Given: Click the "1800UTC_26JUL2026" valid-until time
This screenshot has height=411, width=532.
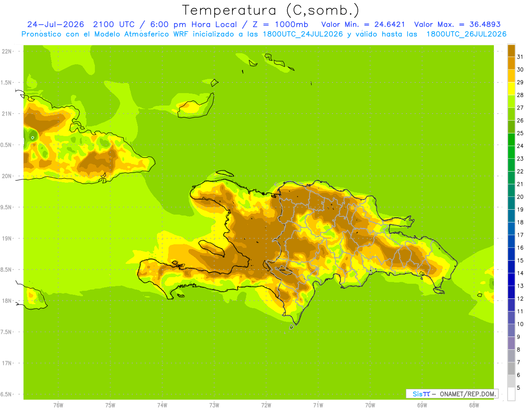Looking at the screenshot, I should click(466, 34).
